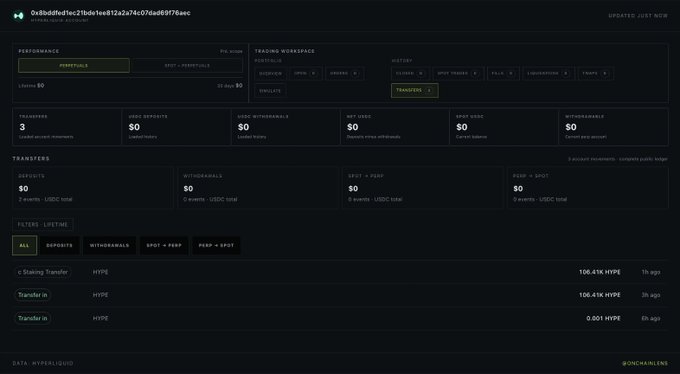Click the Updated Just Now label

click(x=638, y=16)
